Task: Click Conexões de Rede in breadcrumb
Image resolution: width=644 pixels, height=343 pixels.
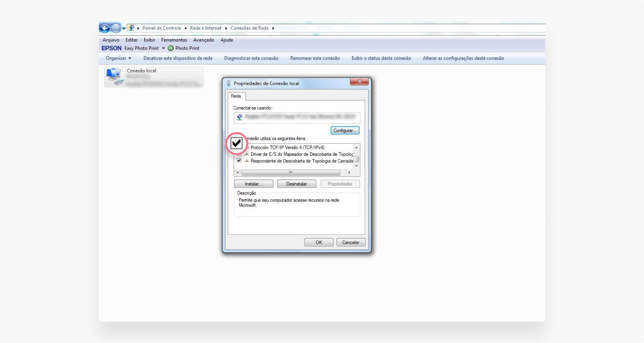Action: (x=249, y=28)
